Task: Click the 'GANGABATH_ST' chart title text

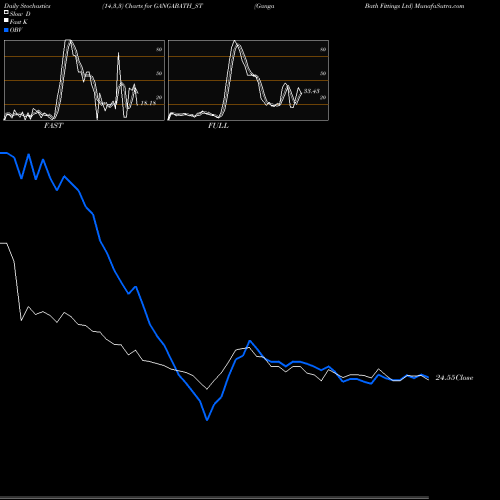Action: pos(178,6)
